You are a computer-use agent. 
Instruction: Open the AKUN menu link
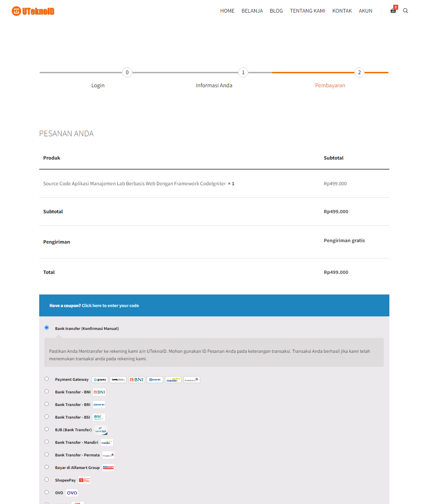pyautogui.click(x=366, y=11)
